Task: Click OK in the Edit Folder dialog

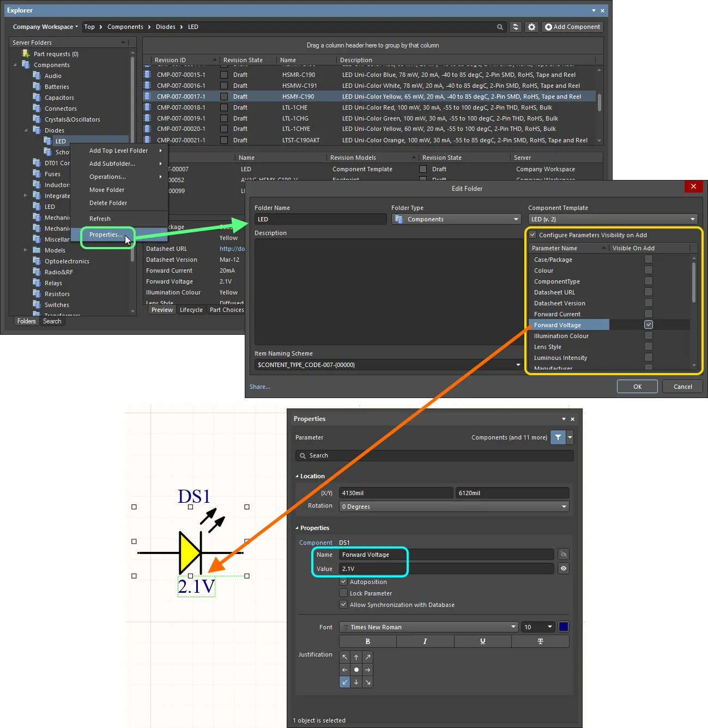Action: (x=638, y=387)
